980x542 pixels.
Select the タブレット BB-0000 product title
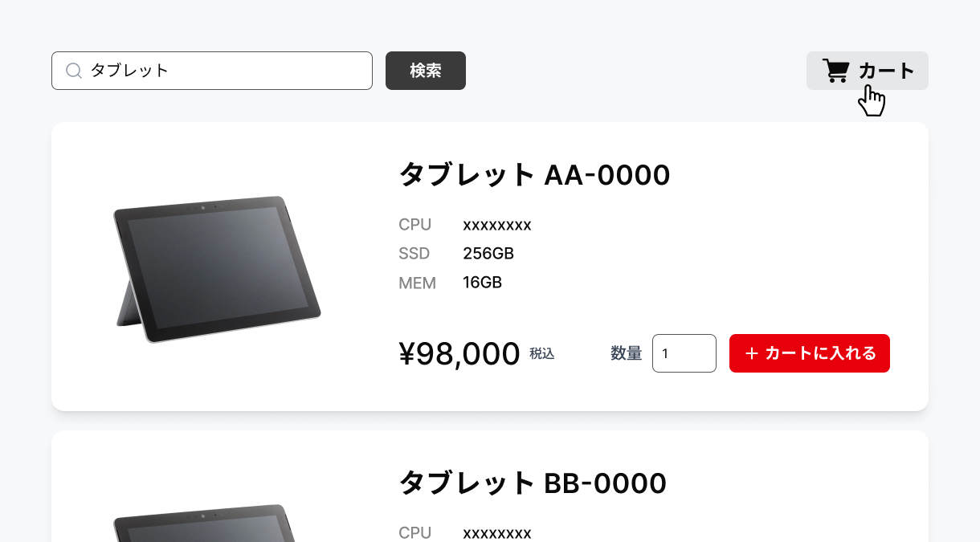[533, 483]
